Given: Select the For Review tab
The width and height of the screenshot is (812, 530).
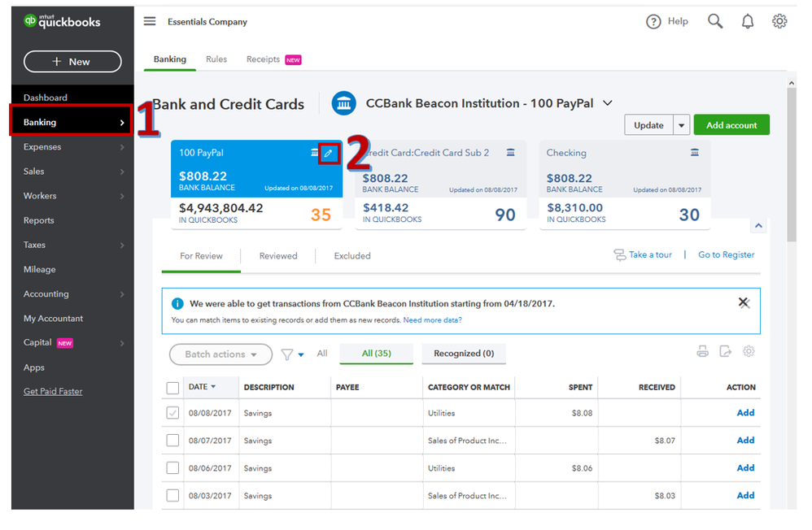Looking at the screenshot, I should (201, 256).
